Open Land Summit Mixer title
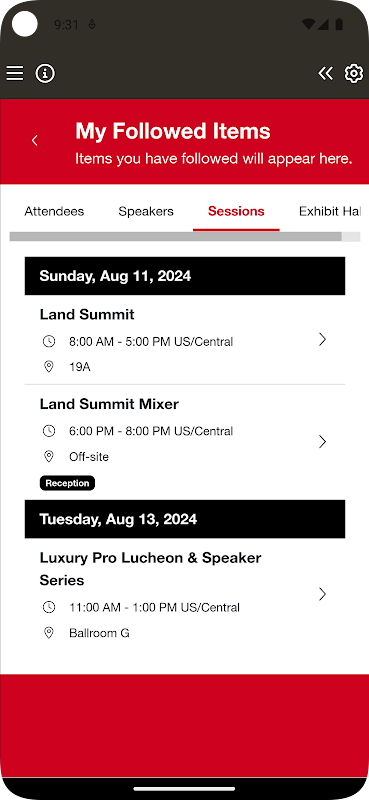Image resolution: width=369 pixels, height=800 pixels. coord(109,404)
